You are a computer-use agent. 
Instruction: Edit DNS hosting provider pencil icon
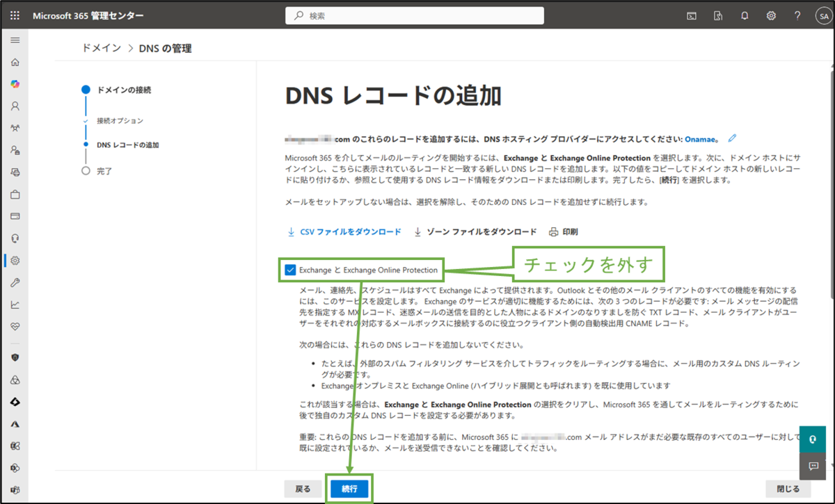coord(732,138)
